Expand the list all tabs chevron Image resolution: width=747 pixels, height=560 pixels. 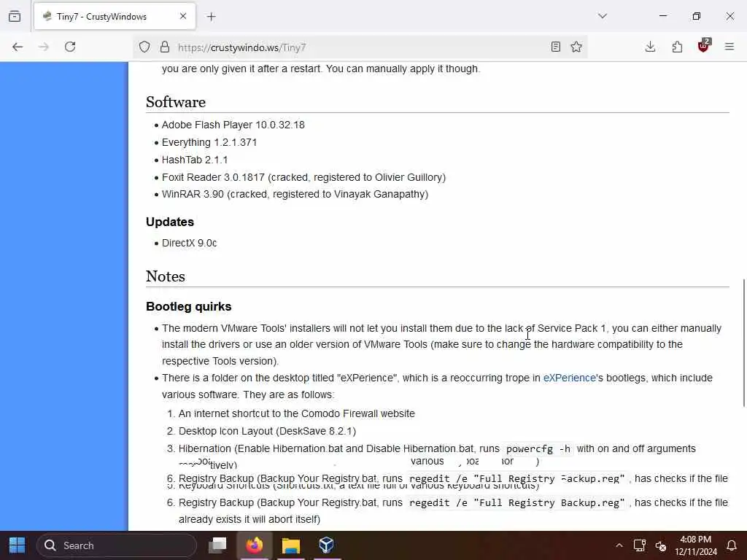click(x=603, y=16)
